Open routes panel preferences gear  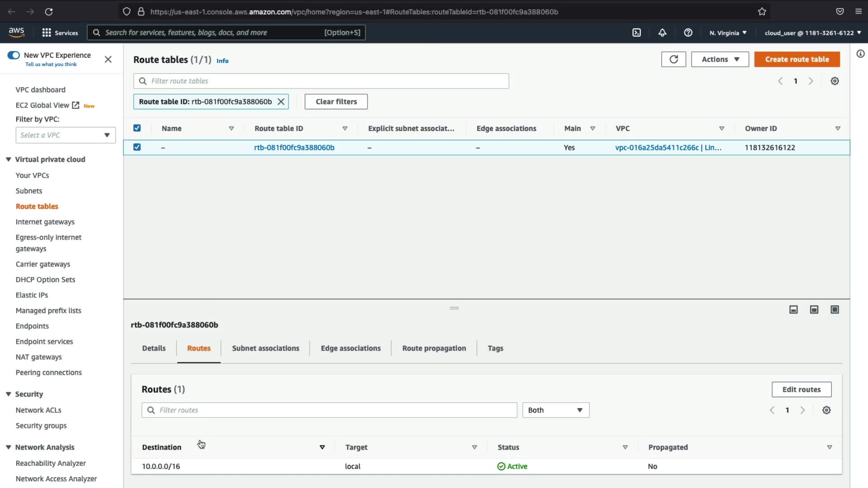826,410
